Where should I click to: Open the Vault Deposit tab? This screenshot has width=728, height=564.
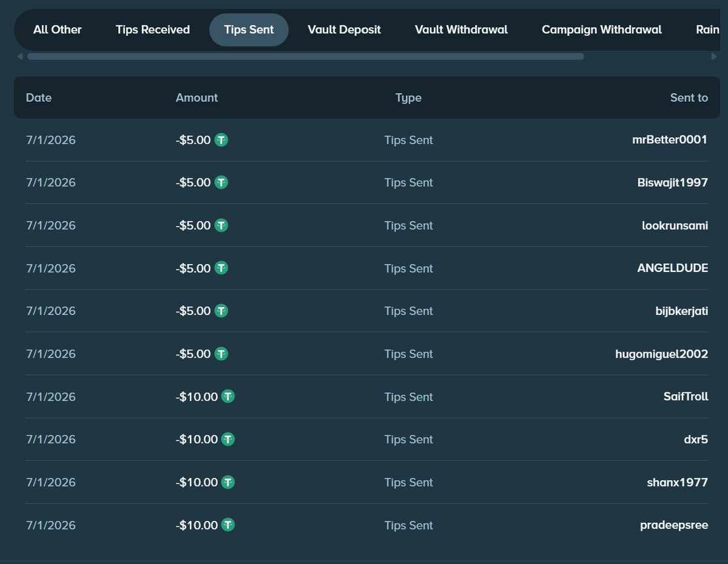[344, 29]
